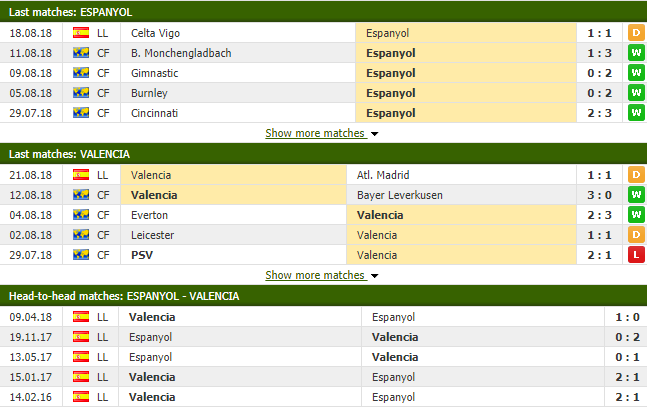Click the orange D badge for Celta Vigo match
The height and width of the screenshot is (408, 651).
click(636, 33)
